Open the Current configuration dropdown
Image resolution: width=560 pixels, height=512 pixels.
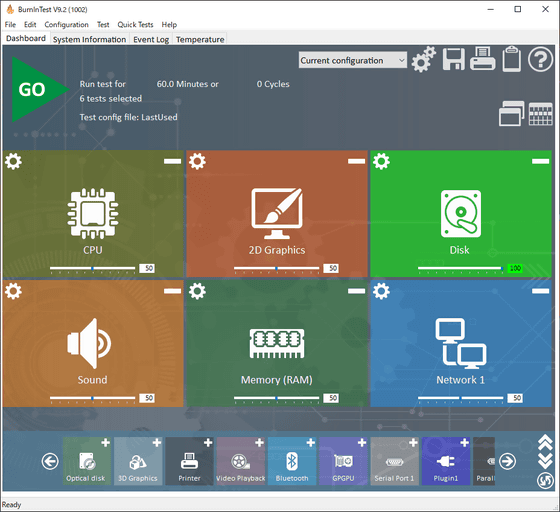pos(352,60)
